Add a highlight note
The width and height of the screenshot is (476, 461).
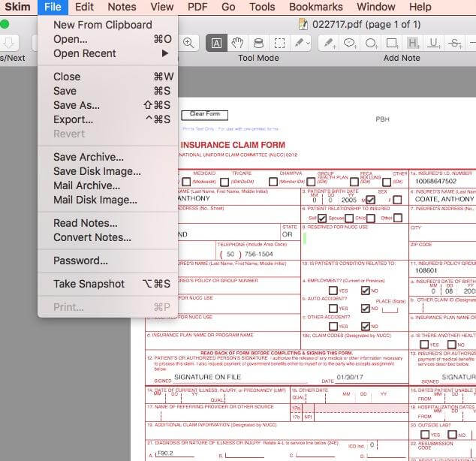pos(413,43)
